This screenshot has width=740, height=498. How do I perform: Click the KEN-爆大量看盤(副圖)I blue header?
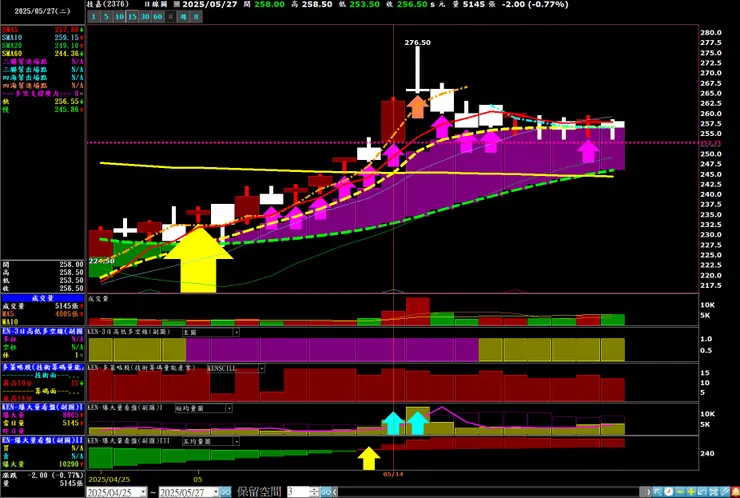point(43,407)
